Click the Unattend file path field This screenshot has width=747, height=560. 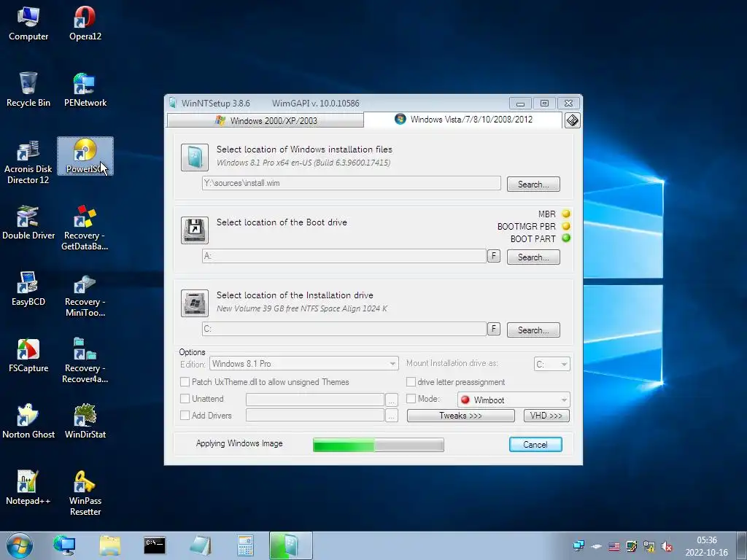(x=315, y=400)
